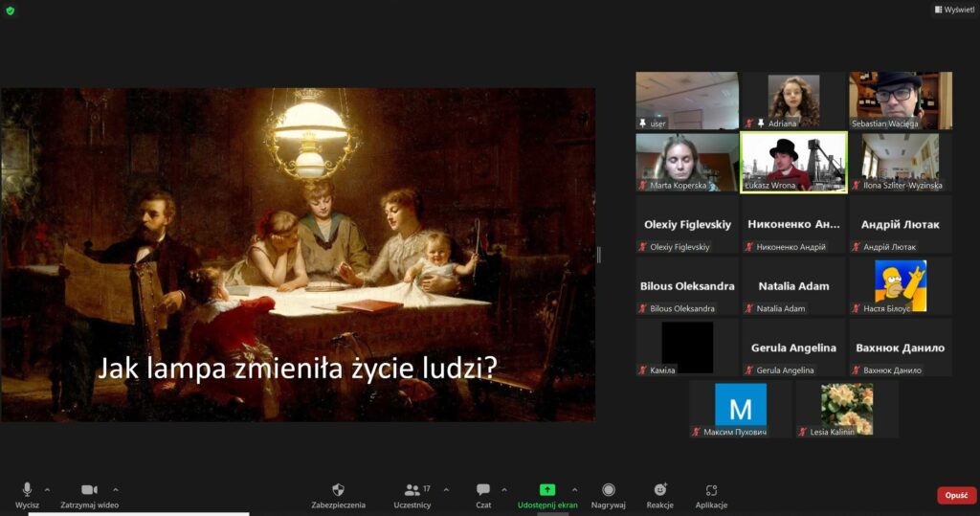Image resolution: width=980 pixels, height=516 pixels.
Task: Mute the microphone with Wycisz
Action: click(27, 495)
